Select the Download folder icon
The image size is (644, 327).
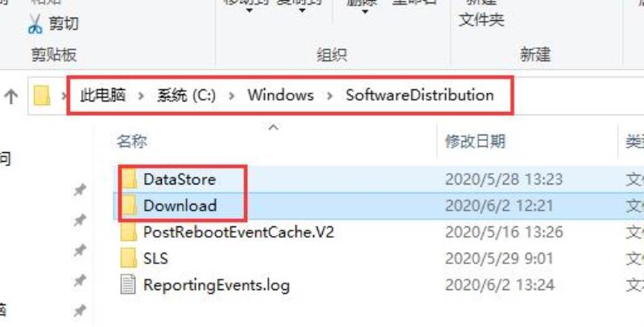pos(129,205)
